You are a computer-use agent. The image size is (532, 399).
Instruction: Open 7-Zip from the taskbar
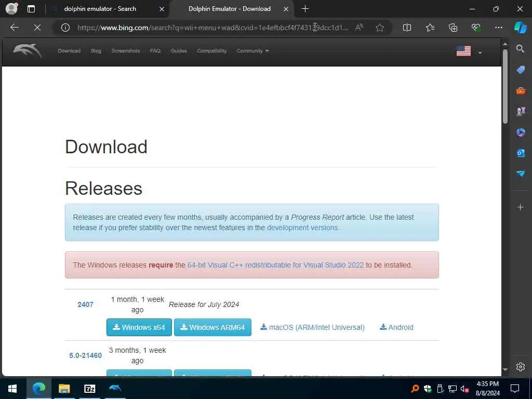[x=89, y=389]
